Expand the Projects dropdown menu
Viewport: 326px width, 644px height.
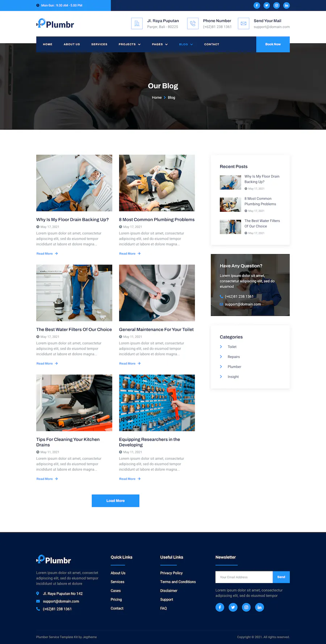(x=129, y=44)
